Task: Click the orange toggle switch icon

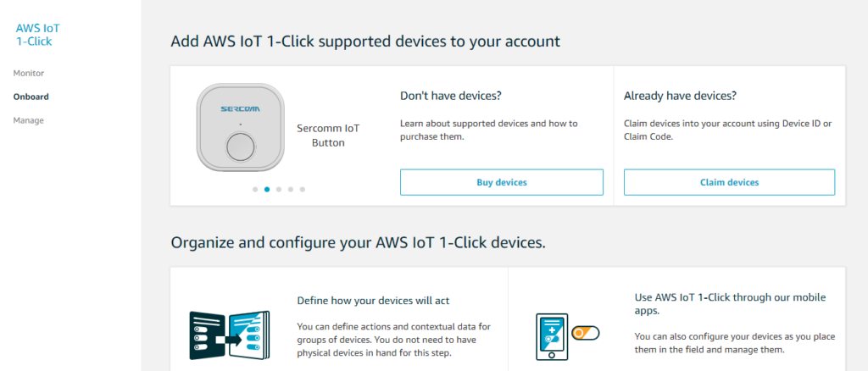Action: (x=586, y=334)
